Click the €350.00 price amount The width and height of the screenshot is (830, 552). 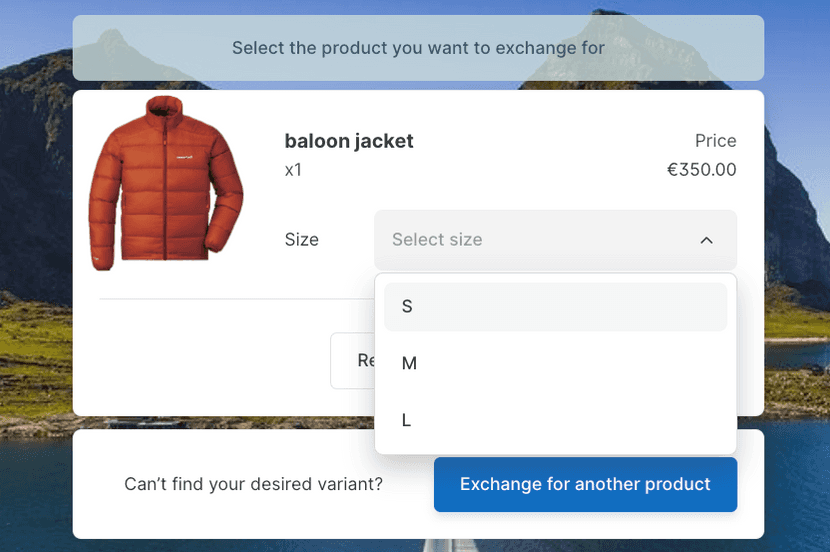coord(701,170)
